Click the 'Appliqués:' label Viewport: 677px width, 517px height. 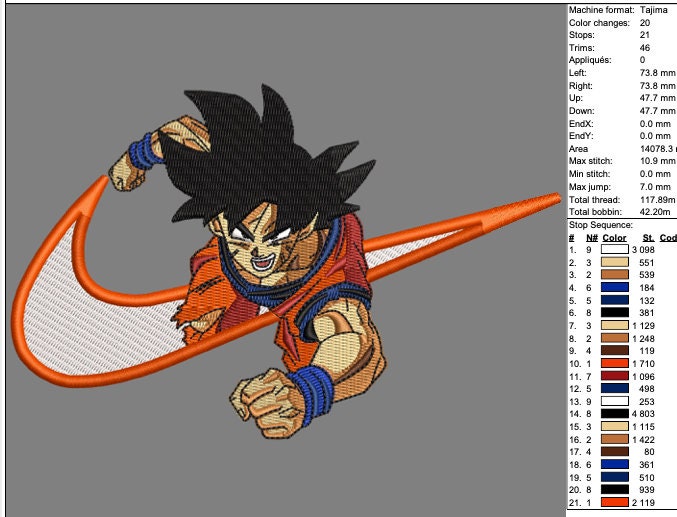click(590, 60)
